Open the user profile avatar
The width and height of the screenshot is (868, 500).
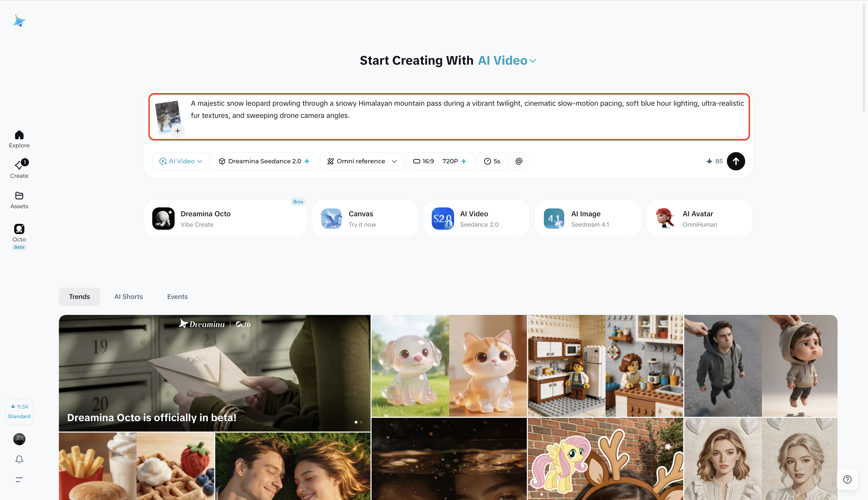click(x=19, y=439)
